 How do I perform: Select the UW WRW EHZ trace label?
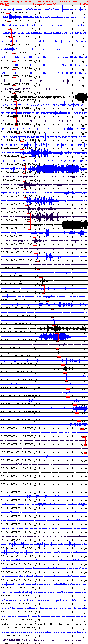(20, 20)
